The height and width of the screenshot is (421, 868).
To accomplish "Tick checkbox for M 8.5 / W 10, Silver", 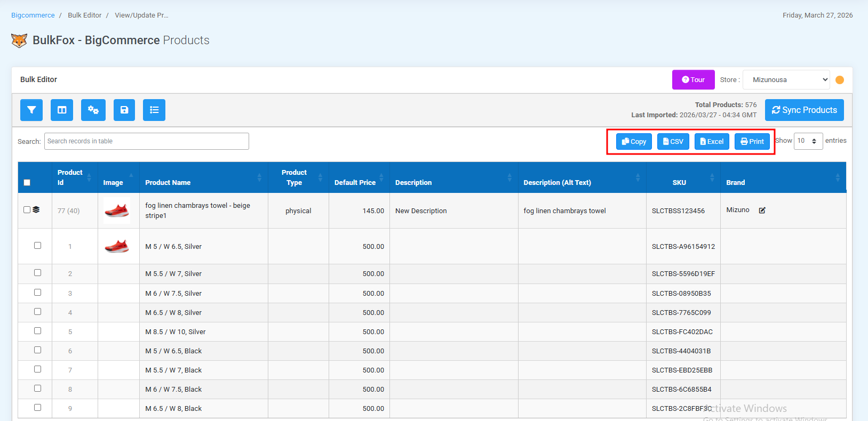I will coord(37,330).
